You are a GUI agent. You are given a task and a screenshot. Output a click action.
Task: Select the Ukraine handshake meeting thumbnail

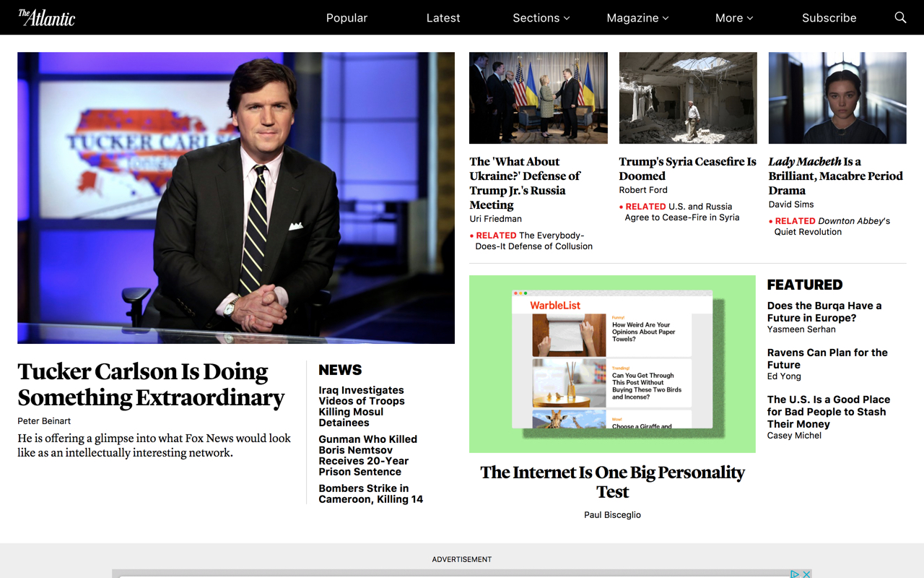pyautogui.click(x=539, y=98)
